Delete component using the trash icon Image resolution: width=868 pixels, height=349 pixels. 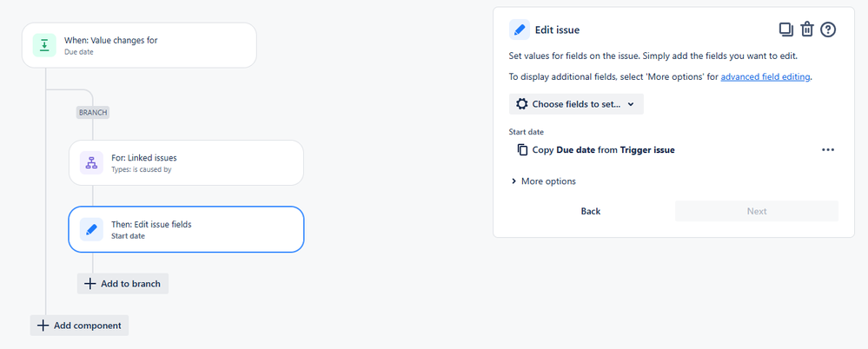pos(807,30)
